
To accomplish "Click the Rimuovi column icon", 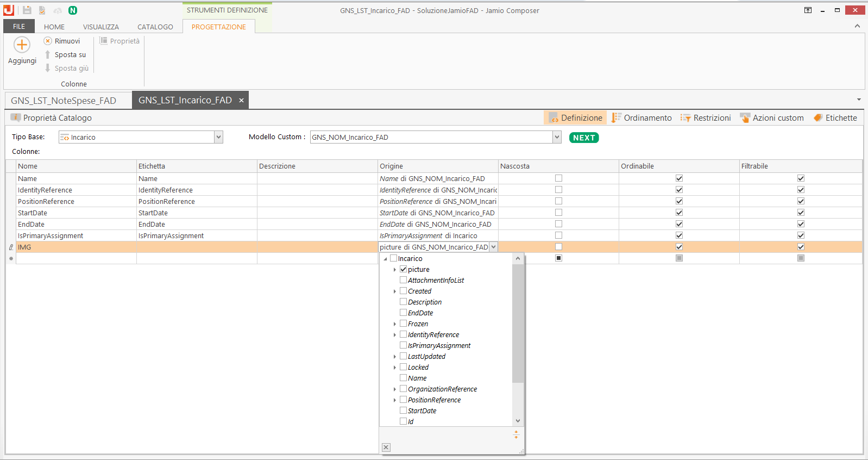I will pos(48,41).
